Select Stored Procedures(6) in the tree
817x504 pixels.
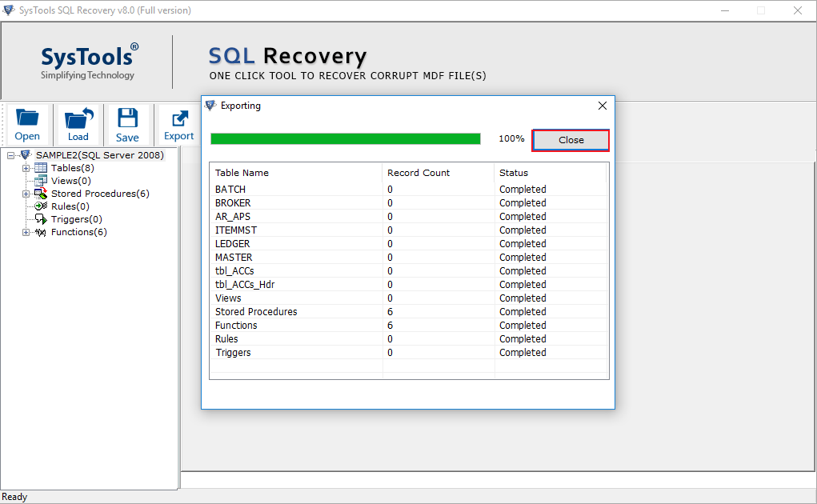(x=100, y=193)
